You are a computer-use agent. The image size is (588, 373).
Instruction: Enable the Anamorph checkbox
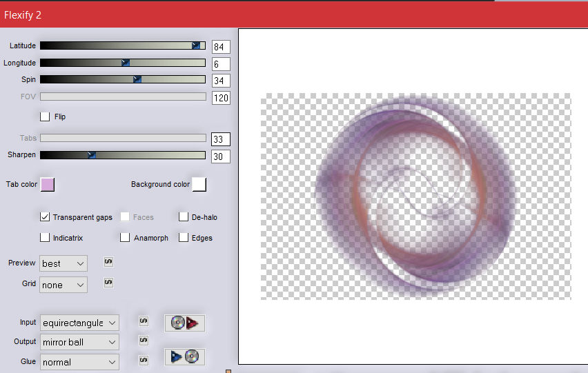pyautogui.click(x=125, y=237)
